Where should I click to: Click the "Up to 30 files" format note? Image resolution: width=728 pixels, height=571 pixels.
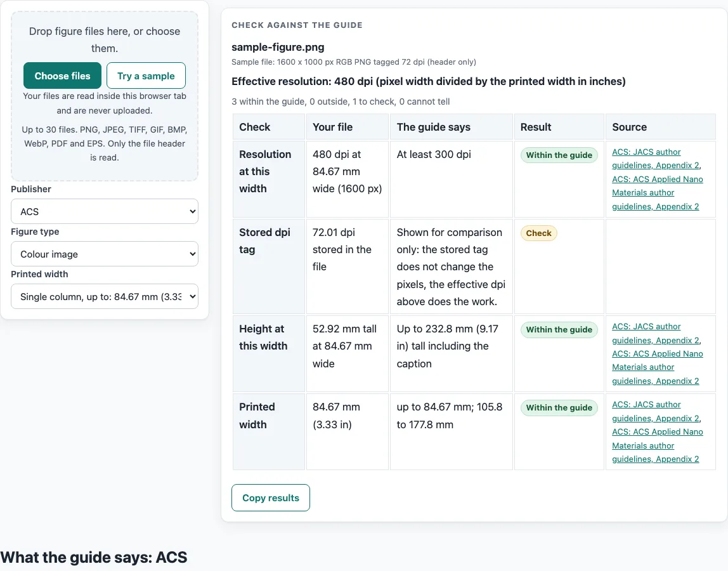click(105, 143)
